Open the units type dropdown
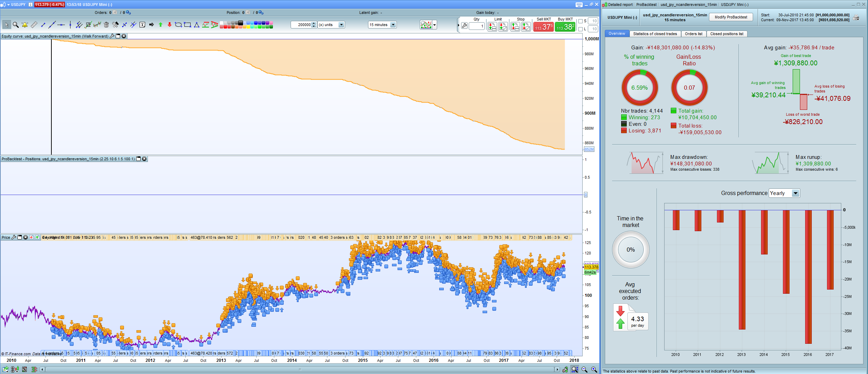The image size is (868, 374). pos(341,25)
